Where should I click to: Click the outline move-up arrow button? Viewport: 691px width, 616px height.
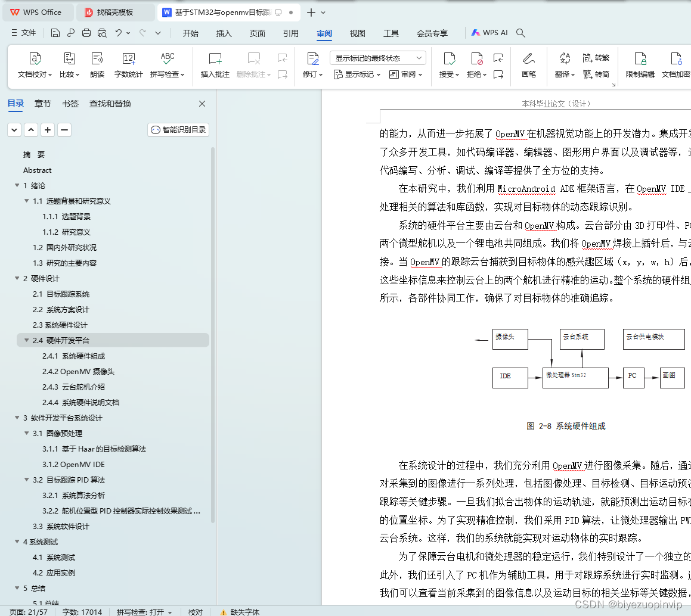pyautogui.click(x=31, y=130)
